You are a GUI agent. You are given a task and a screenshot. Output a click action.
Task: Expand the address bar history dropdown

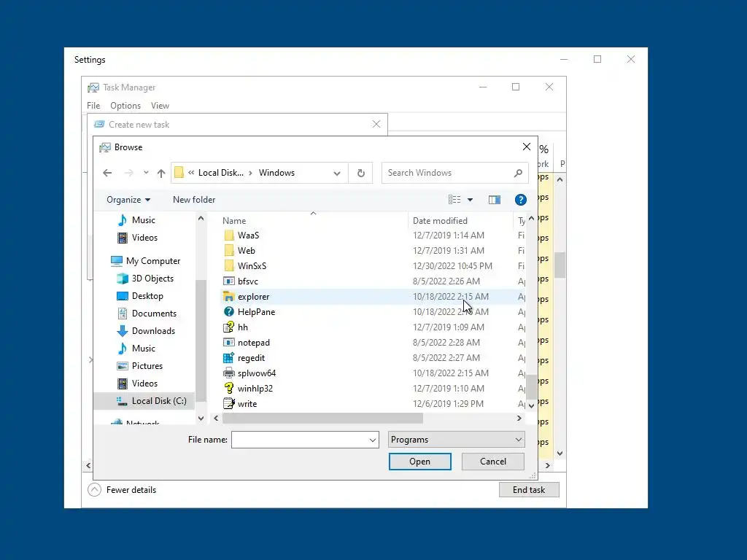(337, 173)
